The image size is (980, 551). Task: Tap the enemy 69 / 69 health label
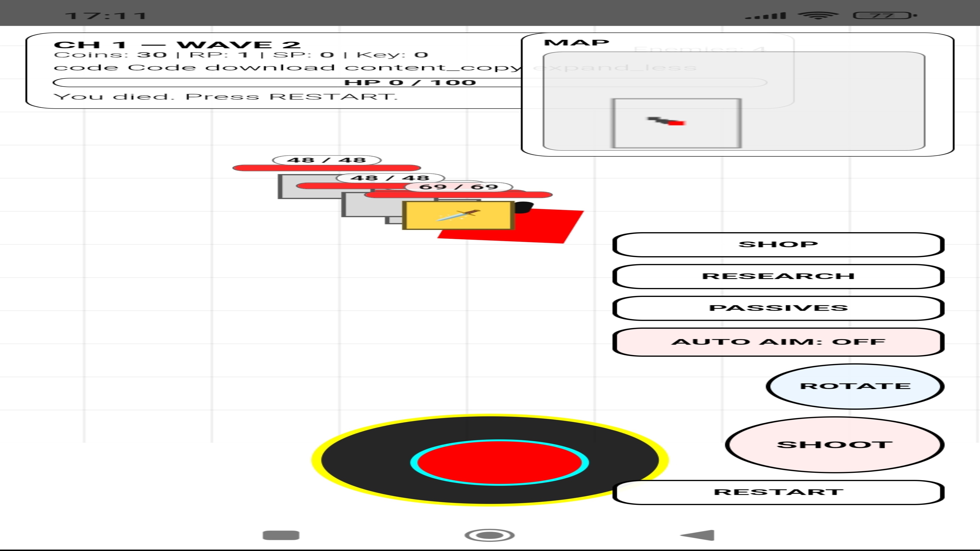click(x=458, y=187)
